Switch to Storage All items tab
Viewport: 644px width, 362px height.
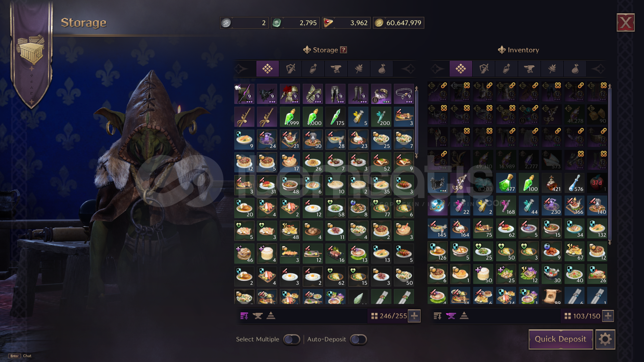[x=267, y=69]
